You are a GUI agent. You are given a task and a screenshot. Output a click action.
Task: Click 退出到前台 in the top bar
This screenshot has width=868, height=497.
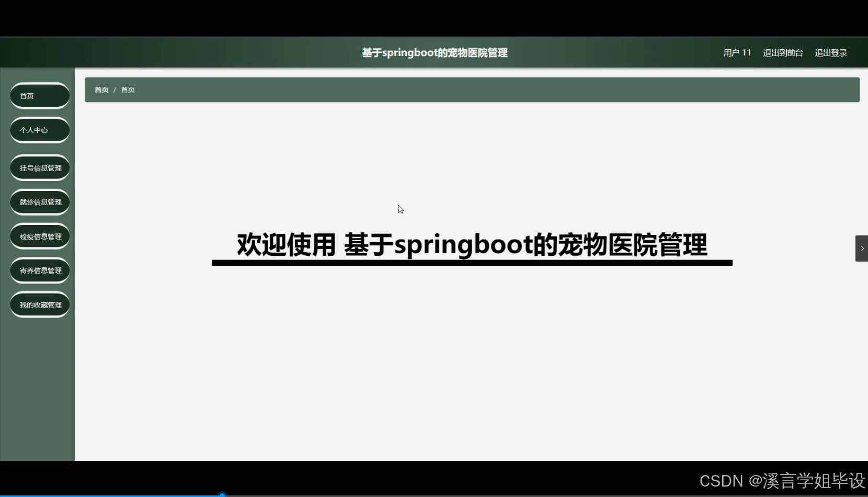(x=782, y=52)
